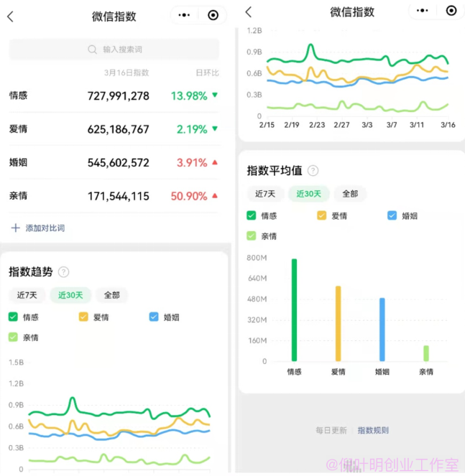The height and width of the screenshot is (476, 465).
Task: Tap the blue 婚姻 bar in average chart
Action: (382, 330)
